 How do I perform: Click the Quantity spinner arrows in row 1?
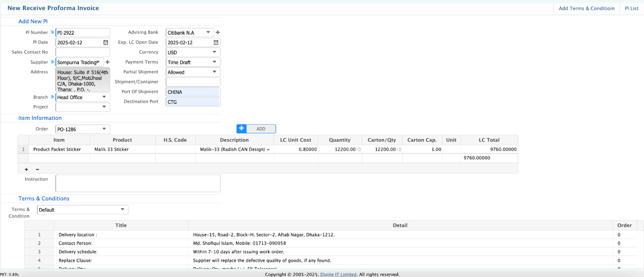359,149
